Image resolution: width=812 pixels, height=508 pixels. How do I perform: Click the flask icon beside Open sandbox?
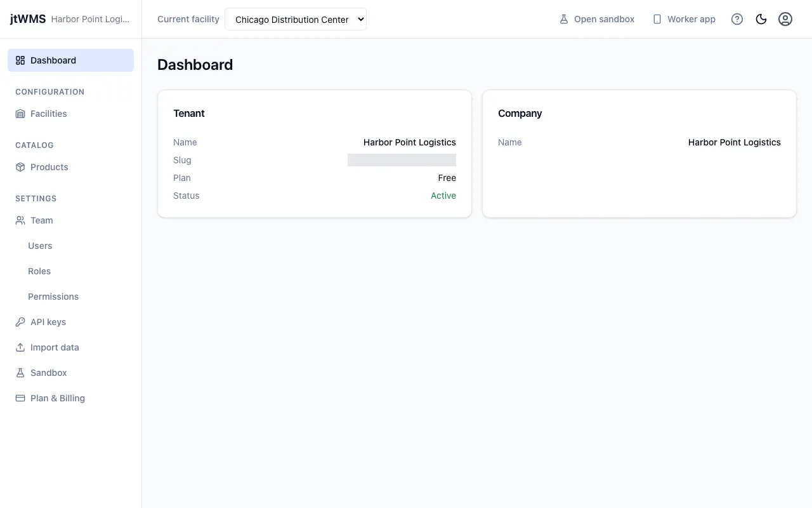coord(564,19)
